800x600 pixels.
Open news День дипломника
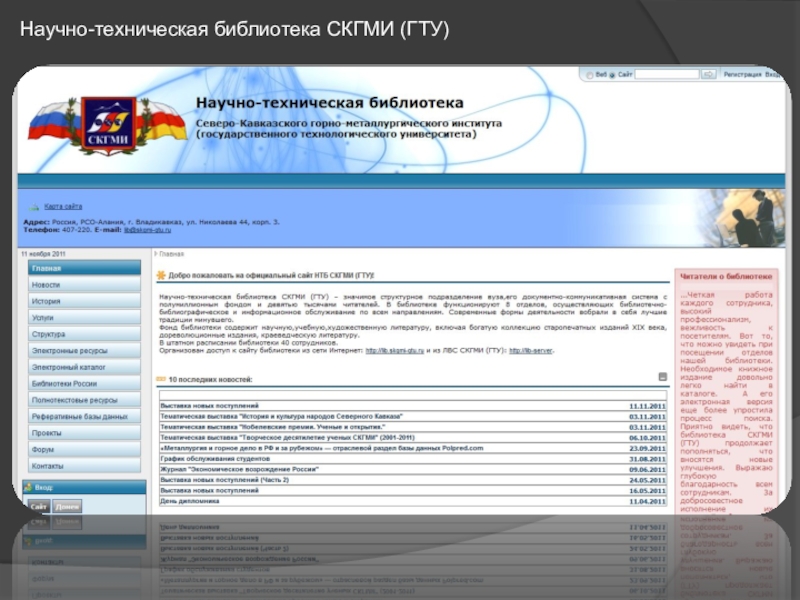click(x=190, y=501)
